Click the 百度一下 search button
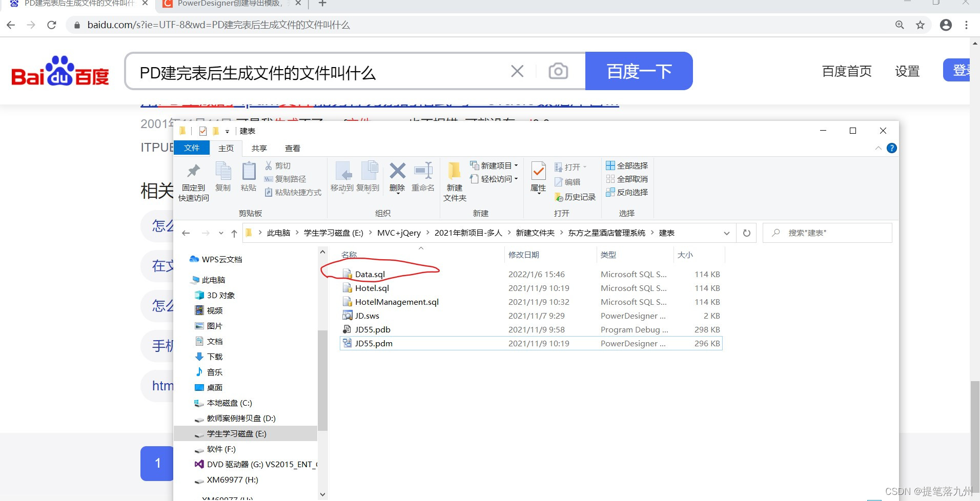980x501 pixels. 639,71
